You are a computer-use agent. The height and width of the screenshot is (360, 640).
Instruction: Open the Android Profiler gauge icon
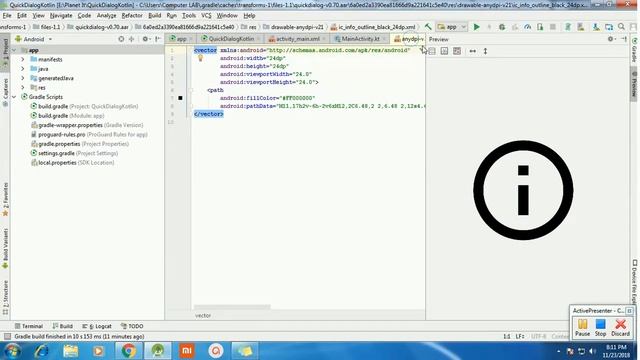click(x=527, y=27)
